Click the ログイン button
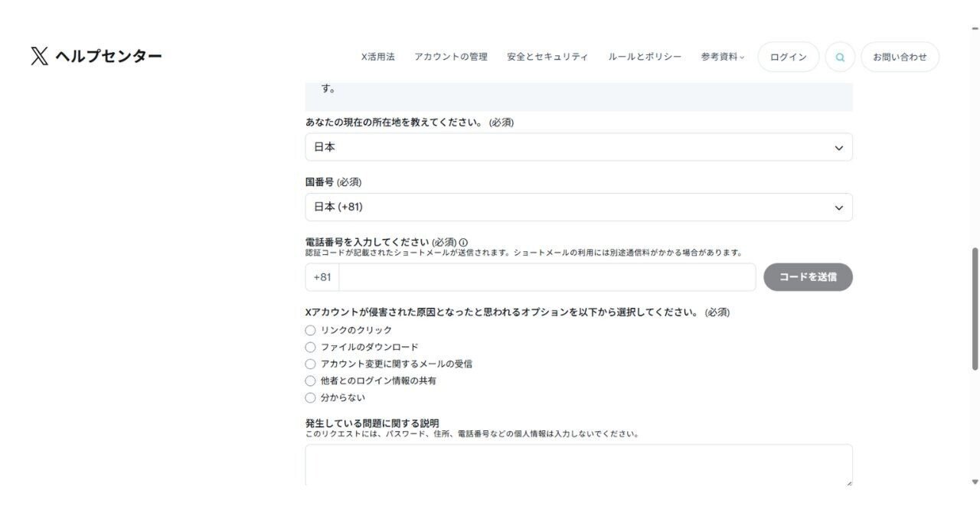 788,56
